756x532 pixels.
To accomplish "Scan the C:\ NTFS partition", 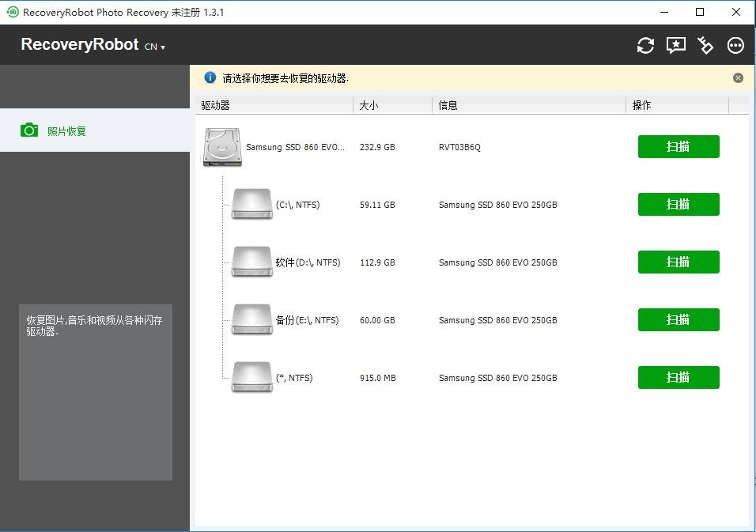I will [679, 204].
